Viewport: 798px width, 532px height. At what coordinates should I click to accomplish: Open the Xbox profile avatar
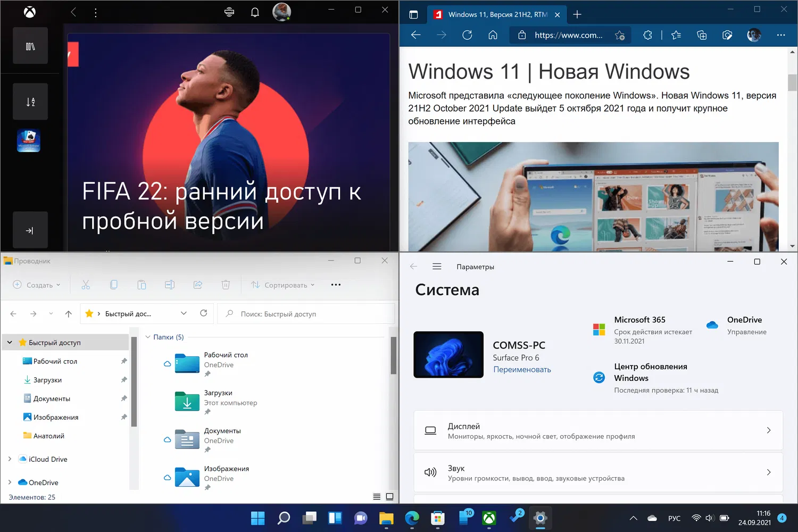pyautogui.click(x=281, y=12)
